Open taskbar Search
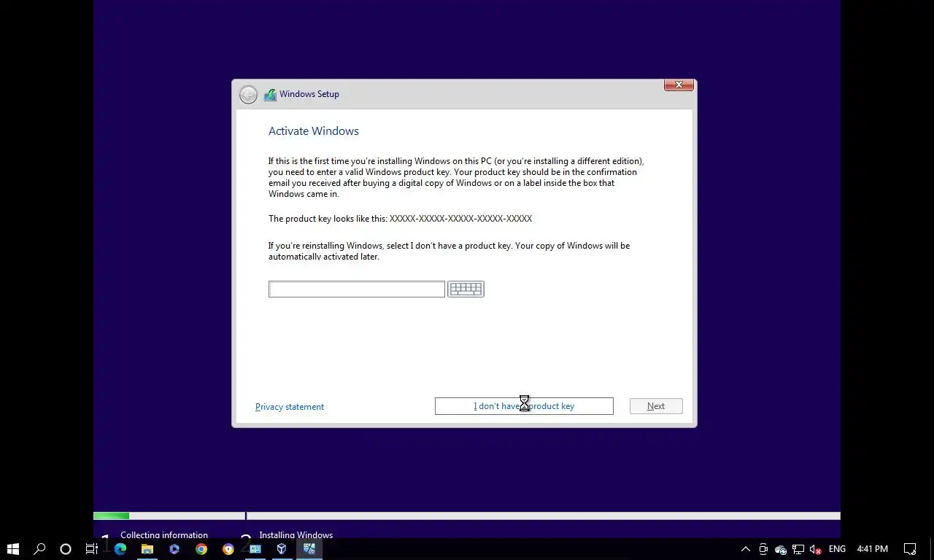The image size is (934, 560). point(40,549)
